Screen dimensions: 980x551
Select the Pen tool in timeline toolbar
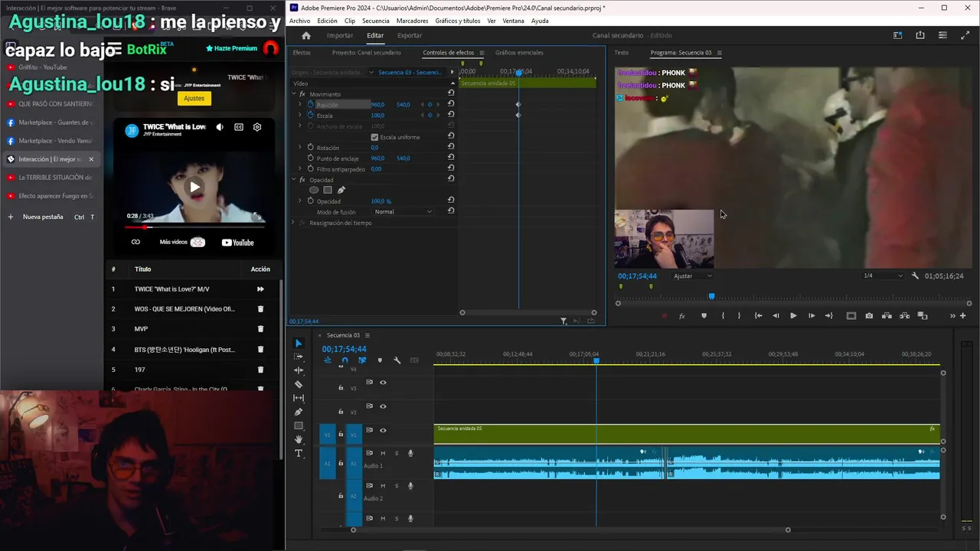click(x=299, y=412)
